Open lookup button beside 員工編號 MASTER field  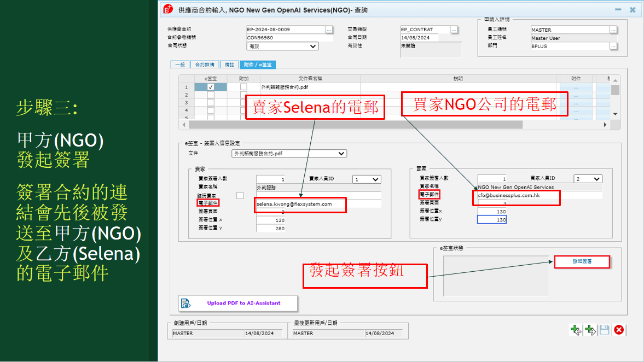(613, 30)
